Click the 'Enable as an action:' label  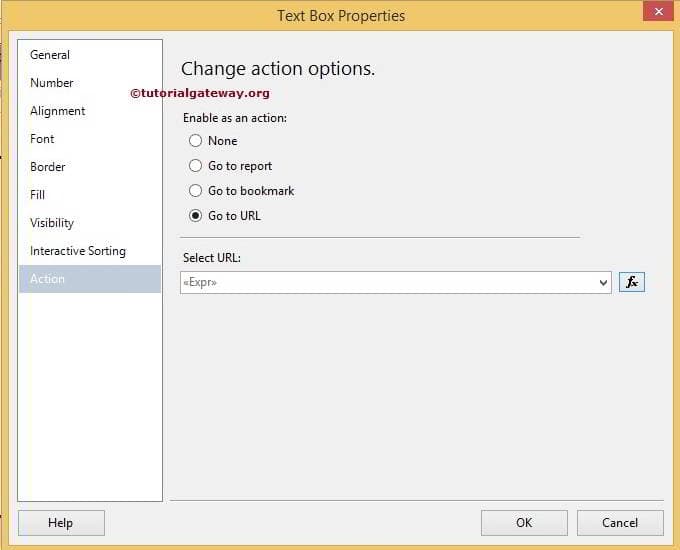click(235, 118)
